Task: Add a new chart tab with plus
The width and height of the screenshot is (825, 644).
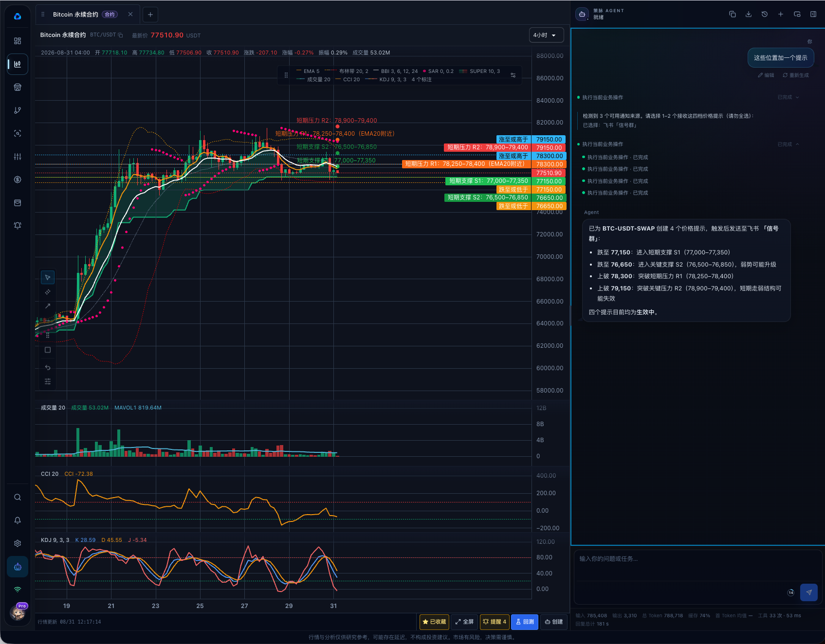Action: pyautogui.click(x=150, y=15)
